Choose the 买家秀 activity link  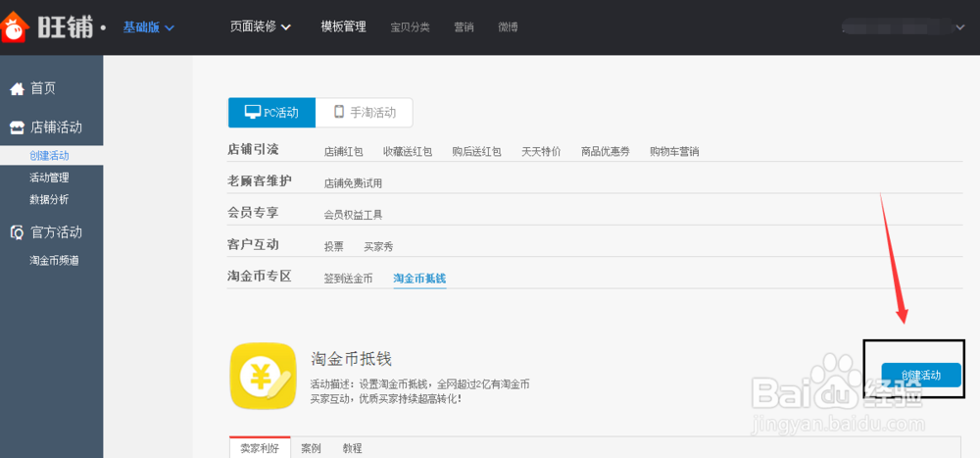pyautogui.click(x=378, y=246)
